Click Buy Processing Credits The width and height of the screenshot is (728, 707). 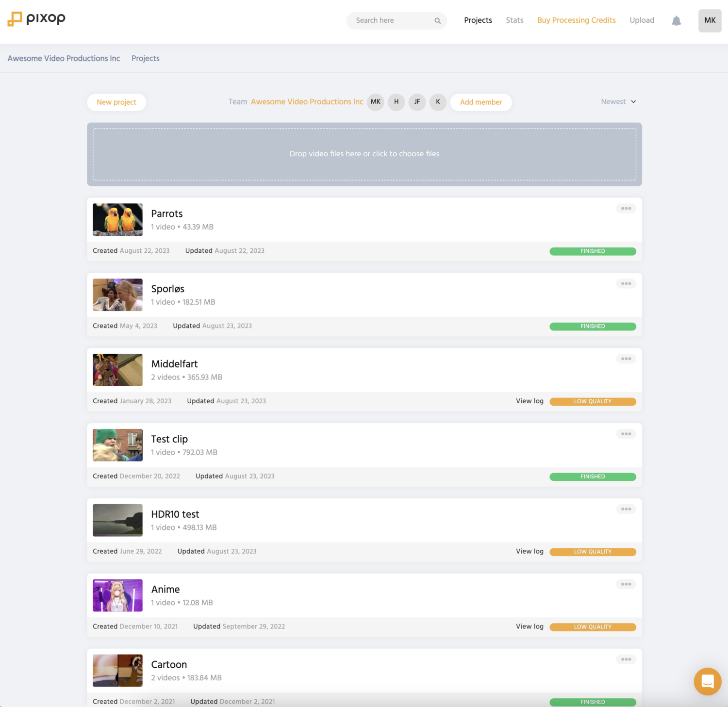(x=576, y=20)
